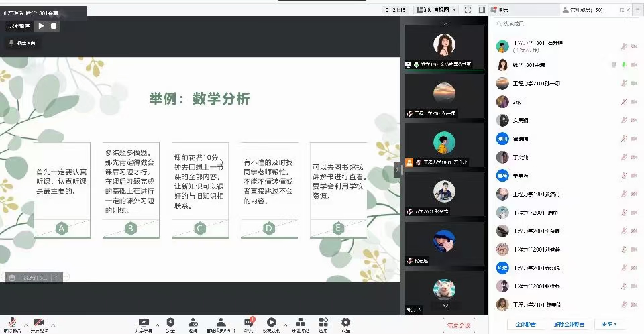The image size is (644, 334).
Task: Enter full screen via top bar icon
Action: pyautogui.click(x=468, y=10)
